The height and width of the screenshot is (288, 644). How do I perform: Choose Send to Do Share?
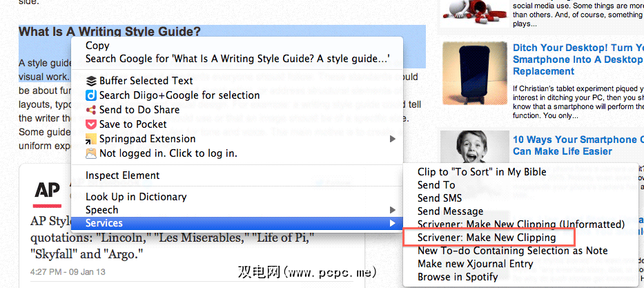(237, 110)
